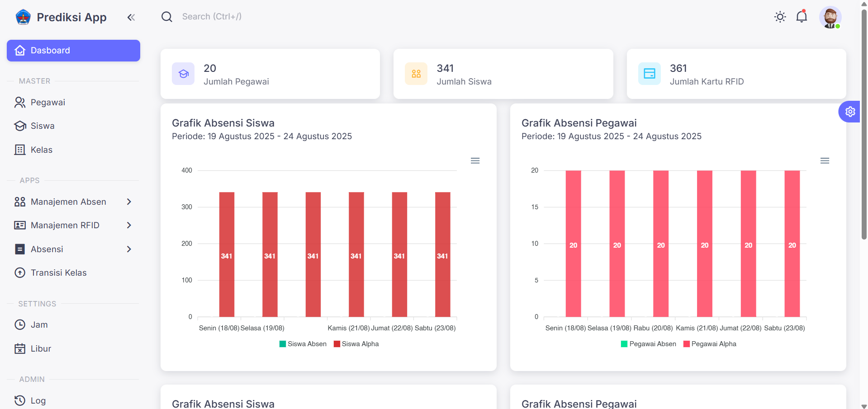
Task: Open the floating settings gear button
Action: pos(850,112)
